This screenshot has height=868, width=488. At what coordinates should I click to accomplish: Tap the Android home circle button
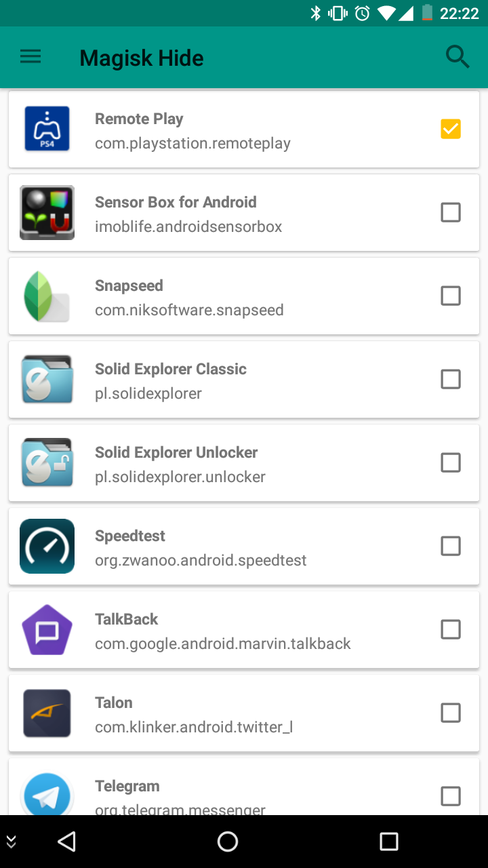(x=228, y=842)
